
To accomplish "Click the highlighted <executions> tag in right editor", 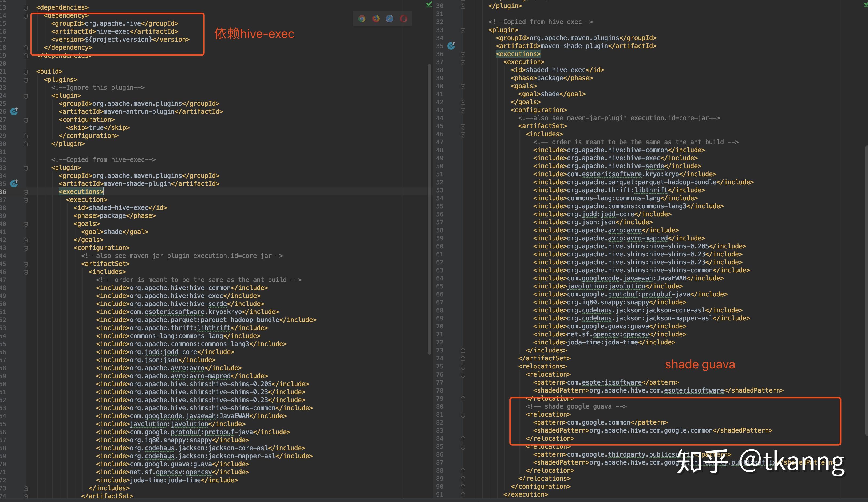I will point(518,54).
